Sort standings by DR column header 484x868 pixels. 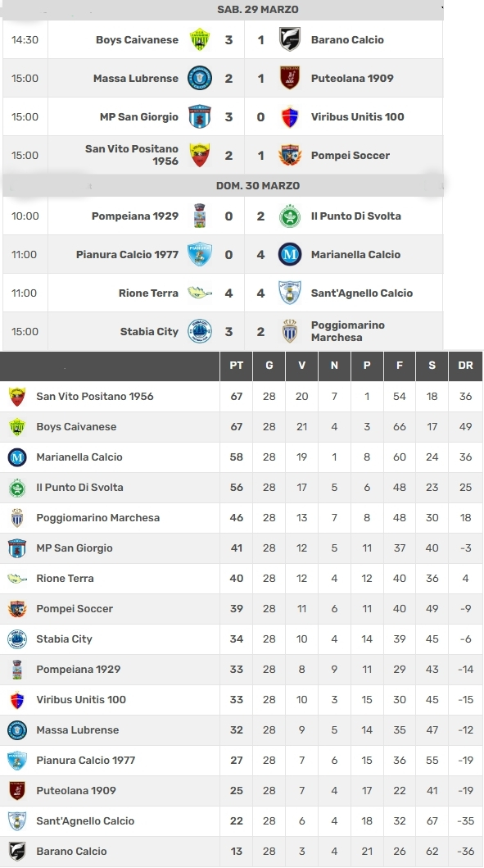[465, 366]
